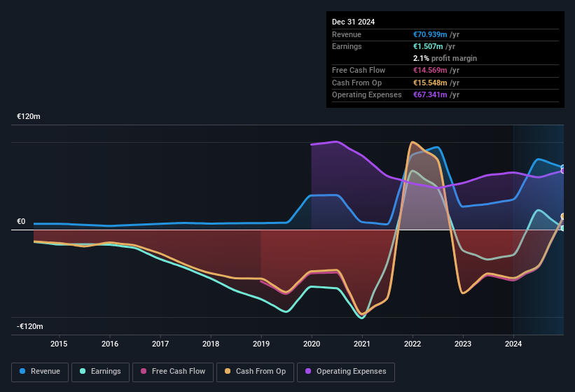Click the purple Operating Expenses dot
The height and width of the screenshot is (392, 575).
pos(308,371)
